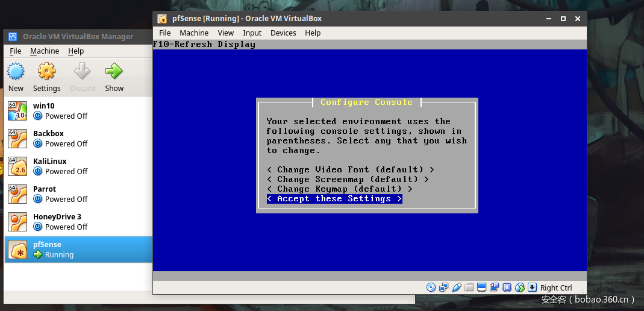
Task: Select Parrot name in list
Action: [45, 189]
